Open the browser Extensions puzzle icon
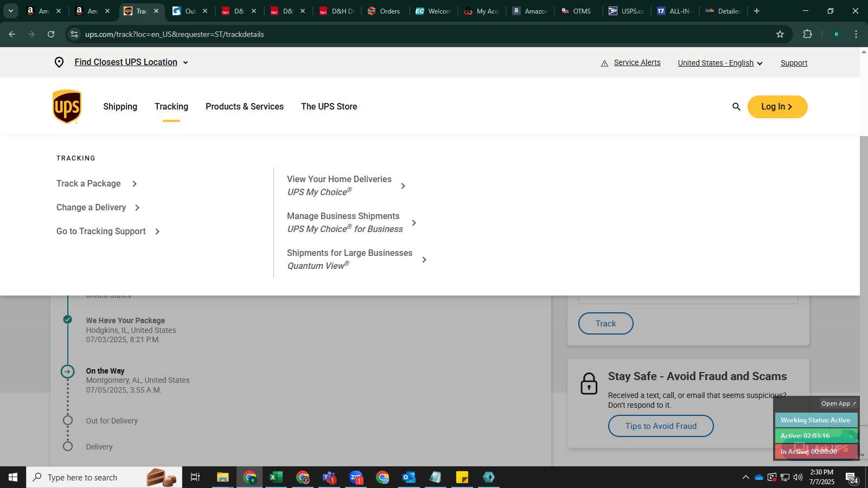 pos(807,34)
